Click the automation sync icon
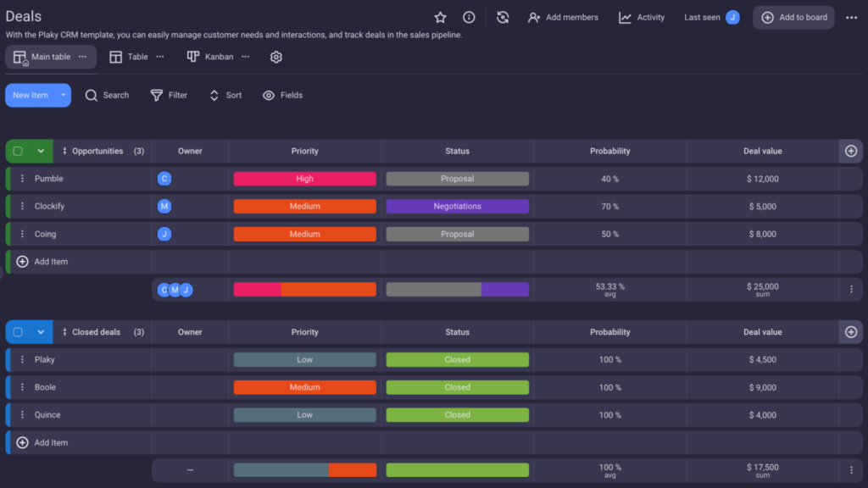 (x=503, y=18)
